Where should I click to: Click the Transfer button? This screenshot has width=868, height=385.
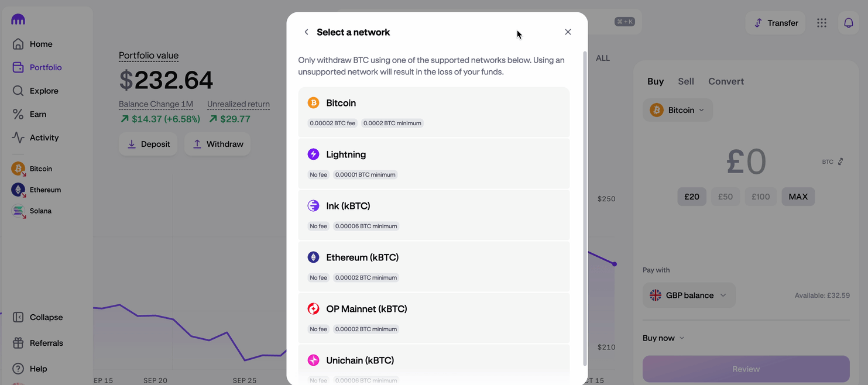pos(776,22)
